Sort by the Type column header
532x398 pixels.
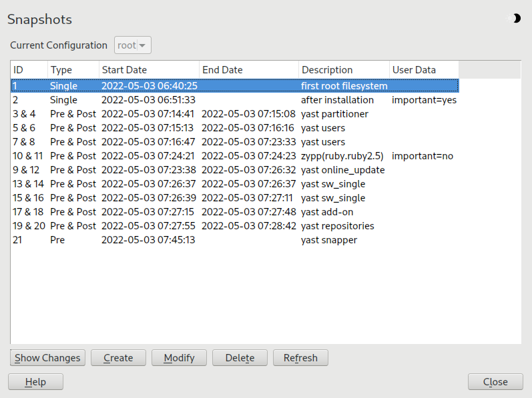click(x=73, y=69)
